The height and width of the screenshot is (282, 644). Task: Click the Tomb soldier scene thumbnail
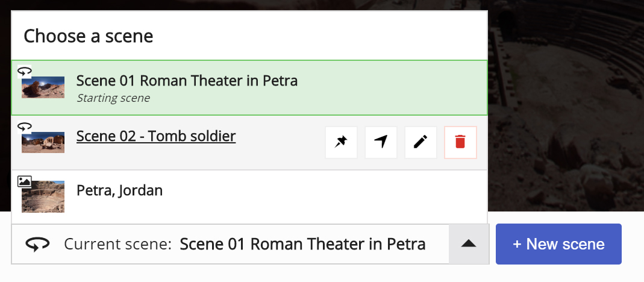coord(43,142)
